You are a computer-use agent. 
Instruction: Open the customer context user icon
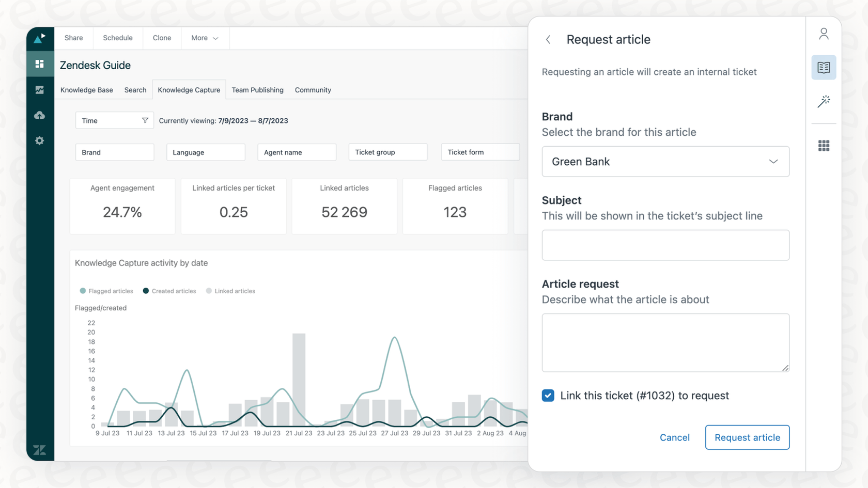pyautogui.click(x=824, y=33)
